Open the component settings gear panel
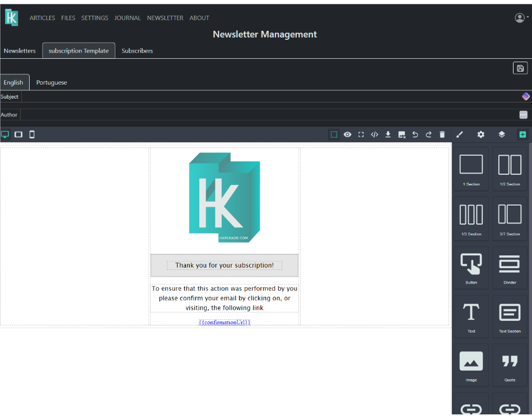532x420 pixels. point(481,134)
